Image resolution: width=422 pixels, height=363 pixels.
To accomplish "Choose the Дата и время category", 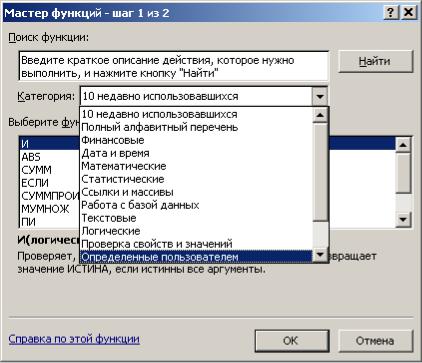I will (x=196, y=153).
